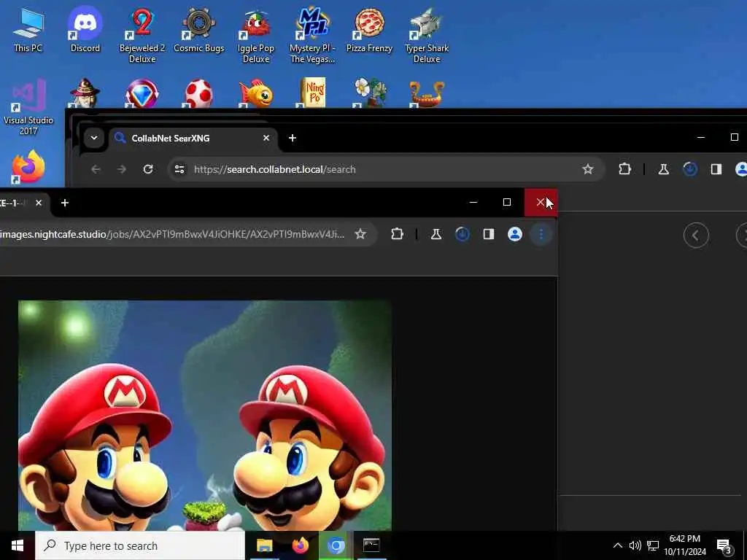Image resolution: width=747 pixels, height=560 pixels.
Task: Open the three-dot Chrome menu
Action: 541,234
